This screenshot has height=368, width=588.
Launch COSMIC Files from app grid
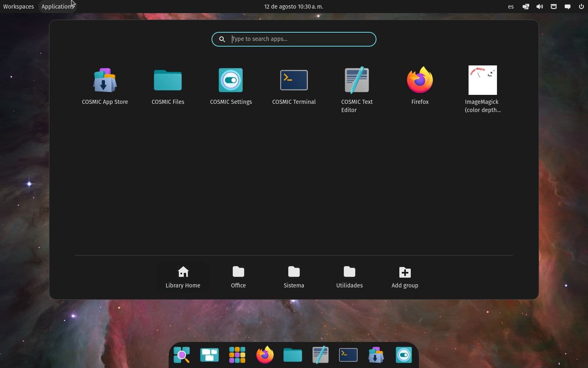pos(168,87)
